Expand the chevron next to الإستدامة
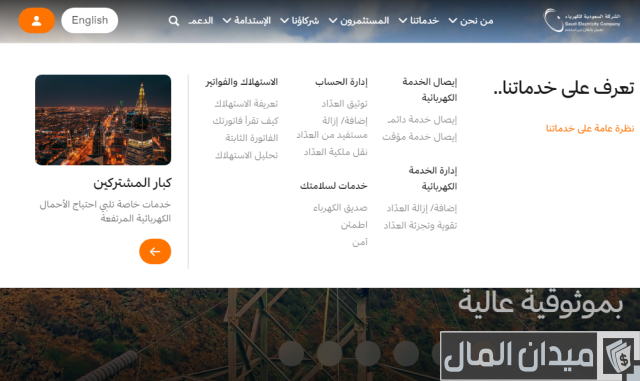The width and height of the screenshot is (640, 381). pos(227,20)
